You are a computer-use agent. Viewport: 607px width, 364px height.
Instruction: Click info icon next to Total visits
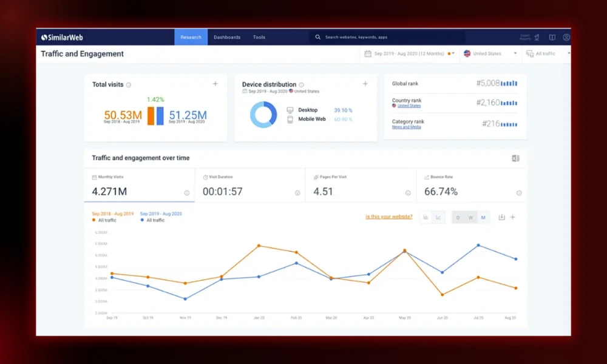(x=129, y=85)
